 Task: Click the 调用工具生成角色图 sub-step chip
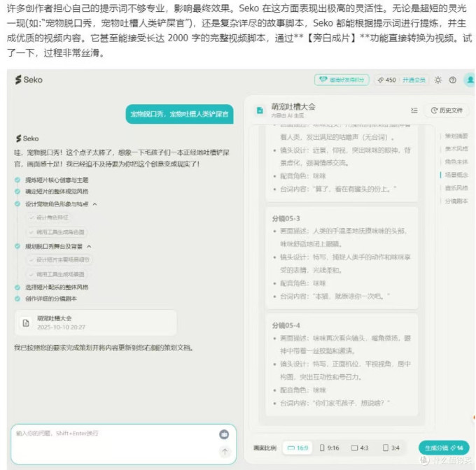[x=57, y=232]
